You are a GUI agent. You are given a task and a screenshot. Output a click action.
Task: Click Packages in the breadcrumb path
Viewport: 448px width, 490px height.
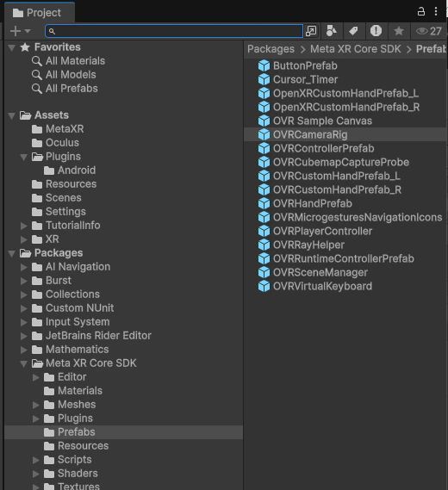[271, 49]
